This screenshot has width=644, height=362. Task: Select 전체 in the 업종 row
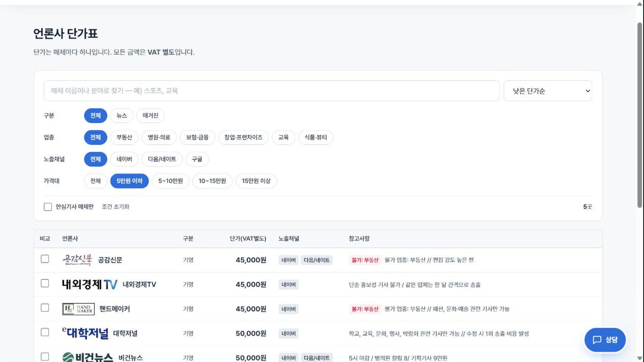pyautogui.click(x=96, y=137)
